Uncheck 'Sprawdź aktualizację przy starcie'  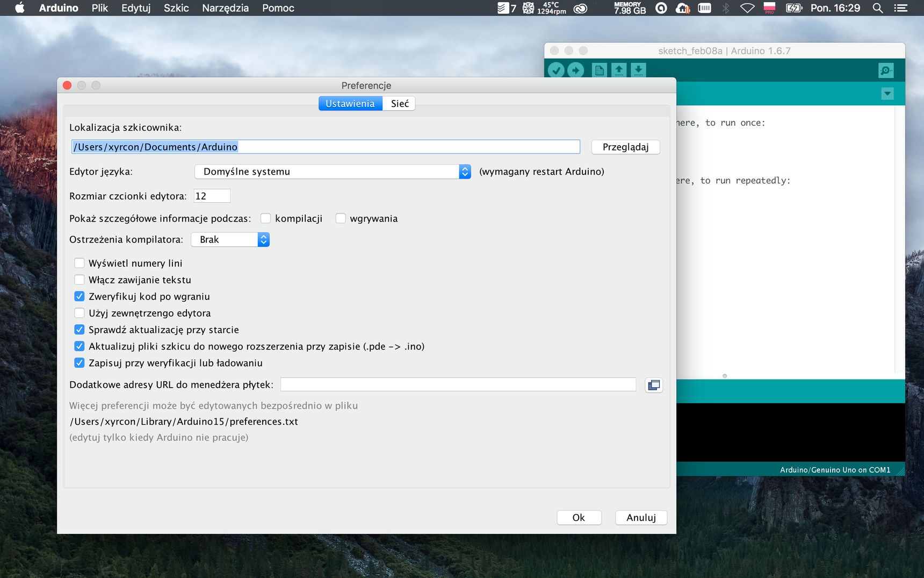coord(79,330)
